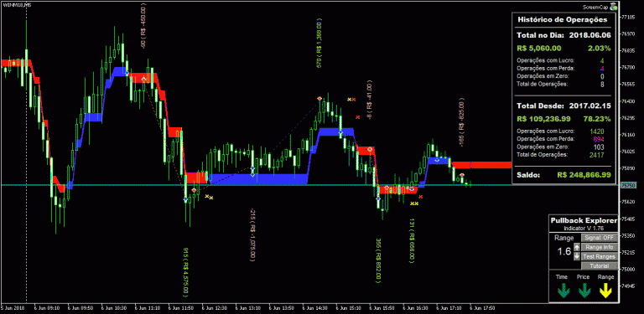Click the Pullback Explorer panel title
The width and height of the screenshot is (644, 314).
(584, 220)
